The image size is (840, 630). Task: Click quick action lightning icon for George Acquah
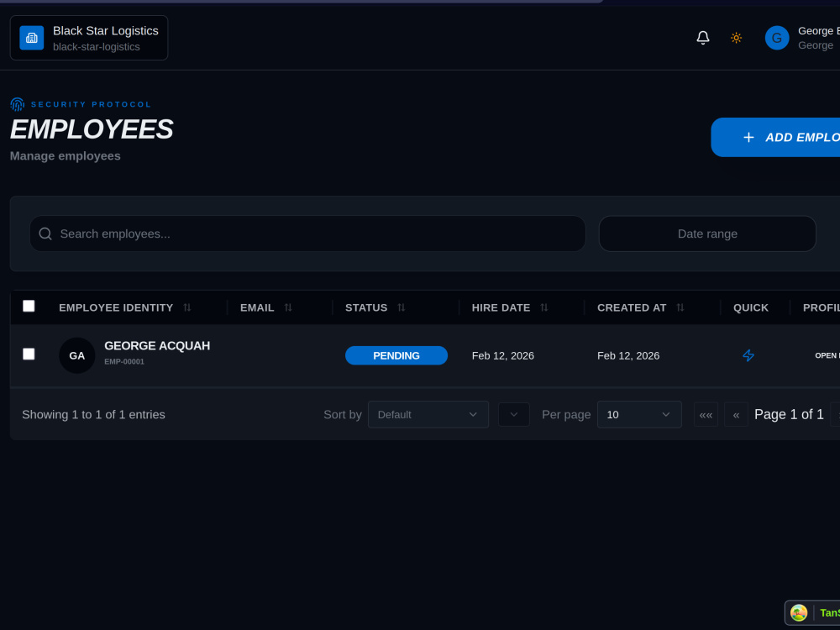click(748, 355)
